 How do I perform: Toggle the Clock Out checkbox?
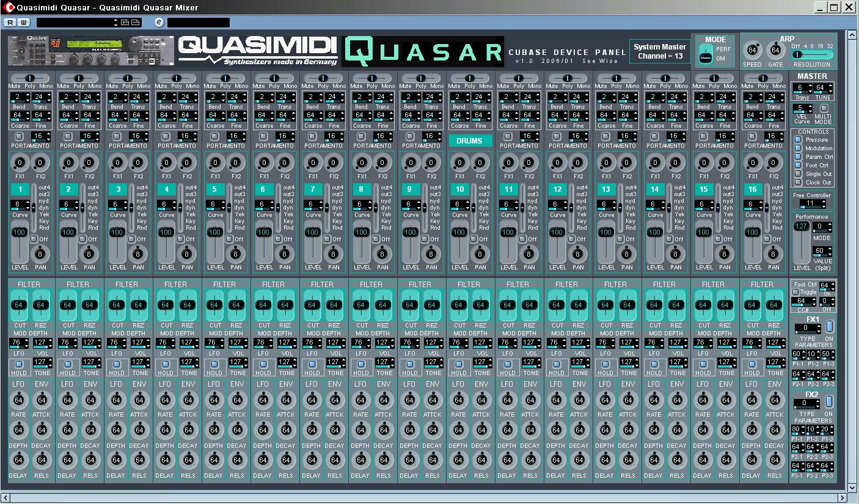tap(798, 183)
